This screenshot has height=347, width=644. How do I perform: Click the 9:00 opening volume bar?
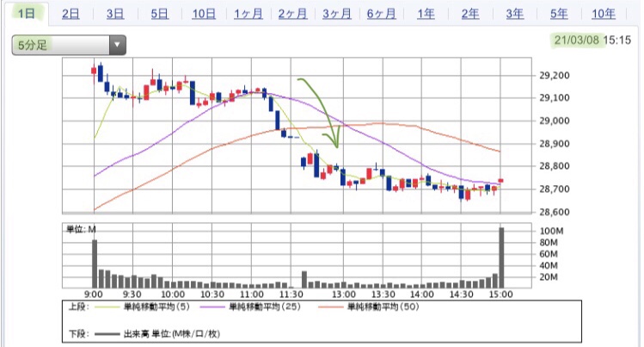pos(95,263)
